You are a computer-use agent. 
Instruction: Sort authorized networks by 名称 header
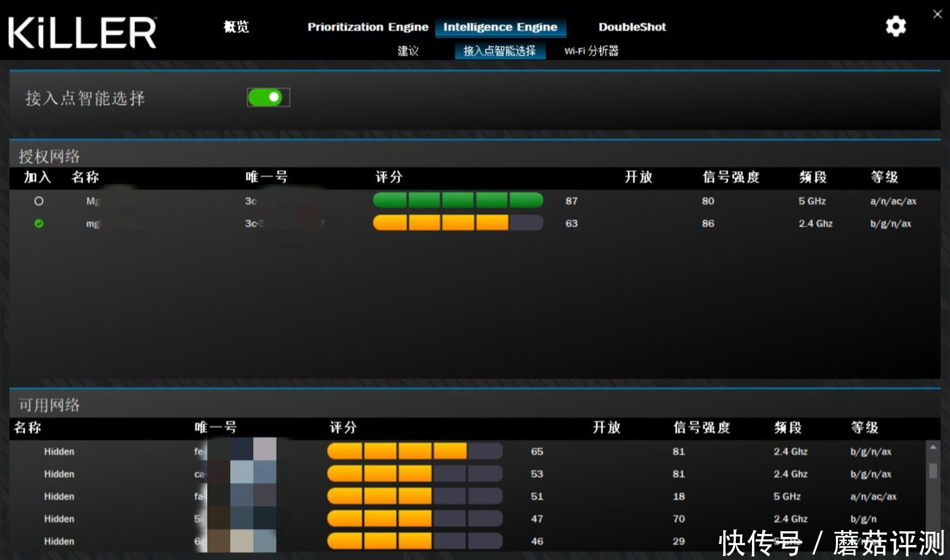[85, 177]
